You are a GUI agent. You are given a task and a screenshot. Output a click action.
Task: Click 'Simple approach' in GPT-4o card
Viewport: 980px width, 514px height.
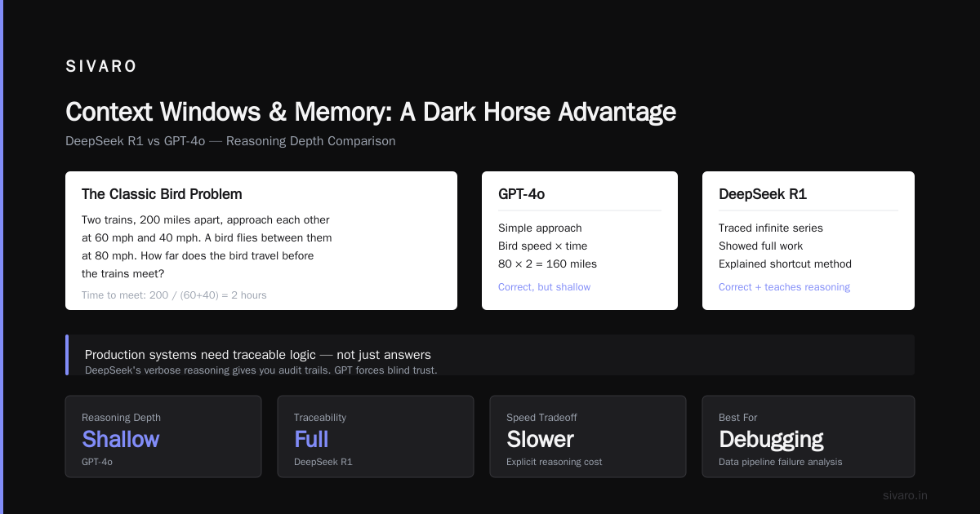(x=540, y=228)
